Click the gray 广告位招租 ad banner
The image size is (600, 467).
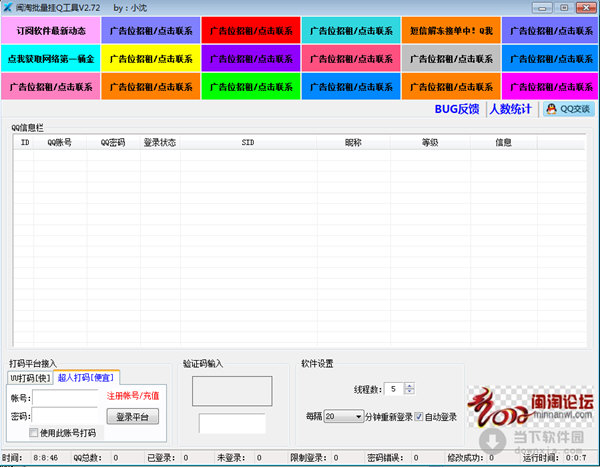pos(451,59)
